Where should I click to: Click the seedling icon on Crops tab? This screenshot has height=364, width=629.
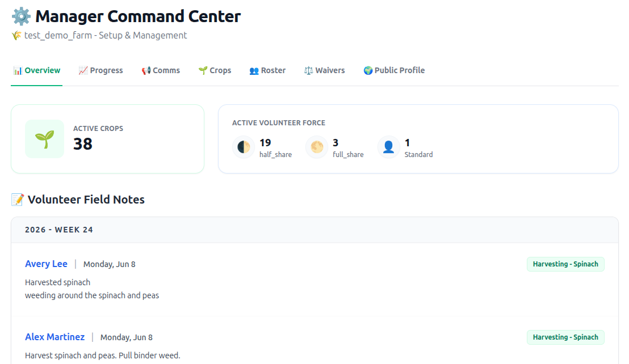coord(203,71)
